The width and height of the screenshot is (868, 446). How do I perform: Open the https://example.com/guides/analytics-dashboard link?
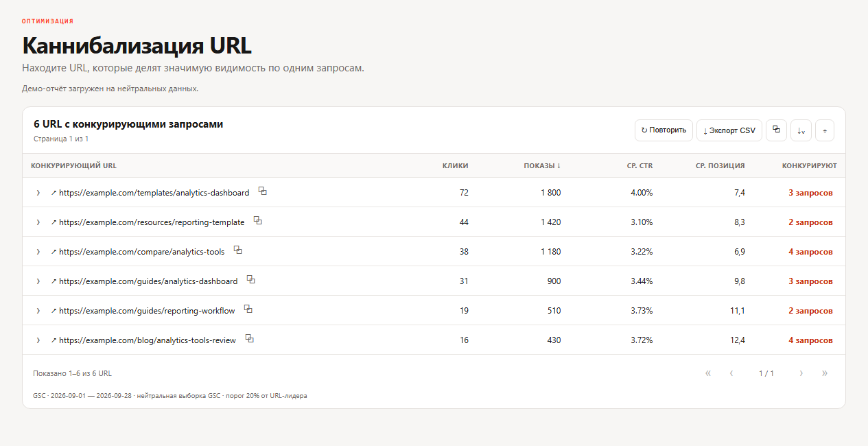(148, 281)
